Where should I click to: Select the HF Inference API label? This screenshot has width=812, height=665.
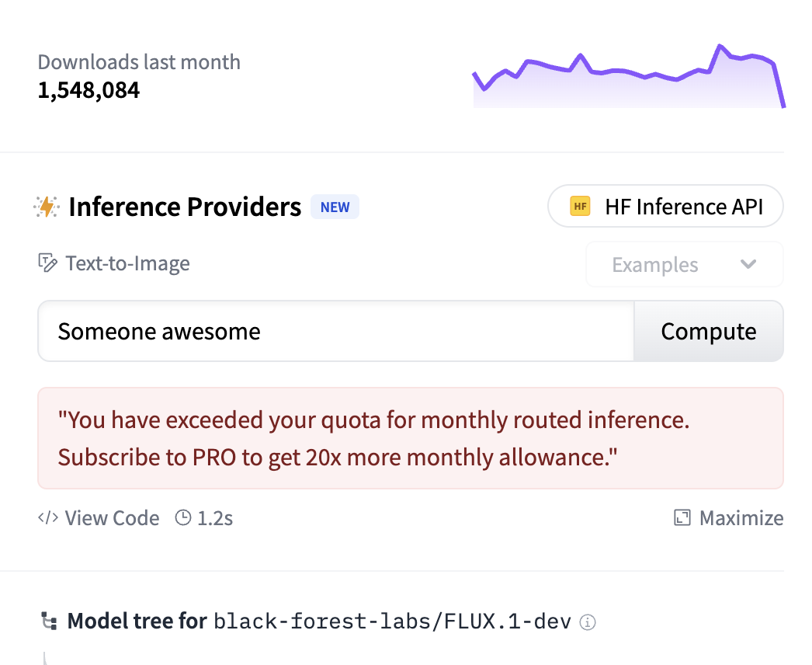pos(684,207)
